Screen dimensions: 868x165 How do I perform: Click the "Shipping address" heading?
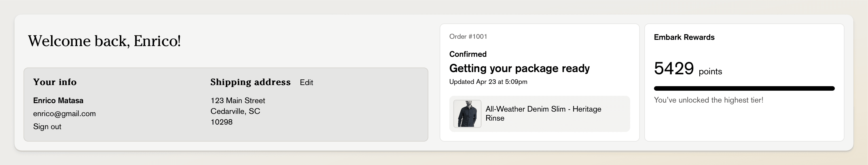250,82
